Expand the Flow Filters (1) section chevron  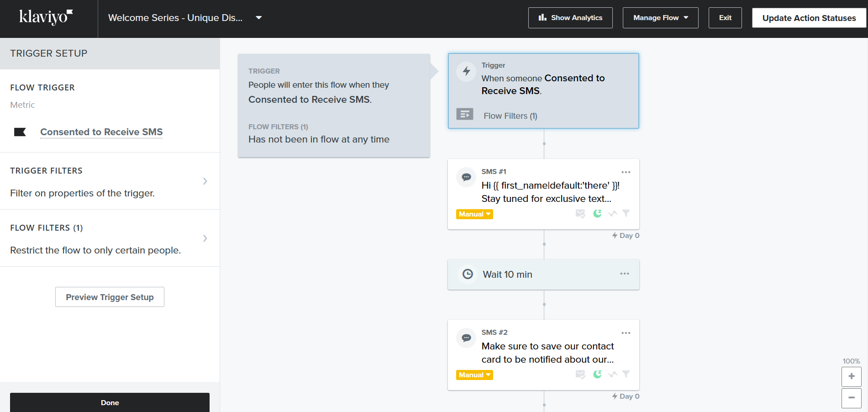tap(205, 238)
